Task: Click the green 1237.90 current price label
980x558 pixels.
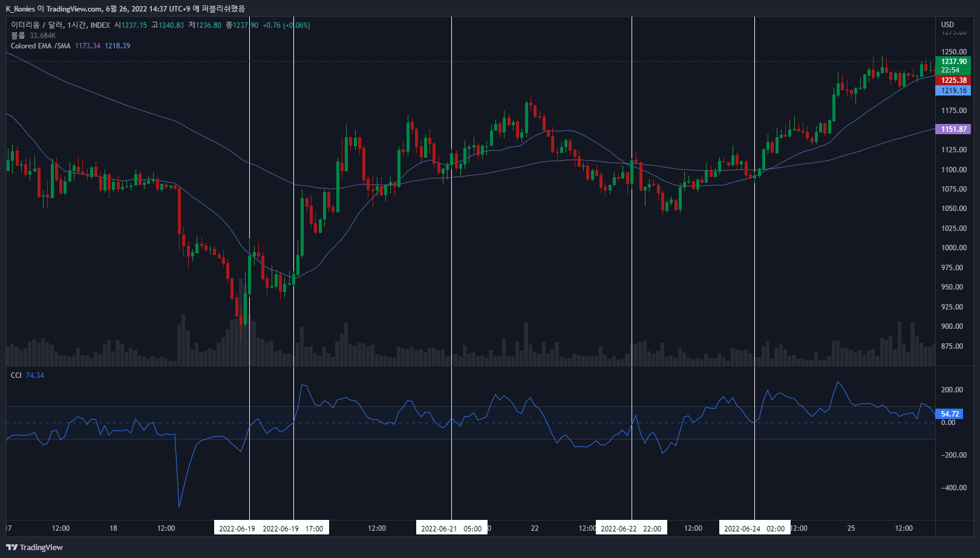Action: (953, 61)
